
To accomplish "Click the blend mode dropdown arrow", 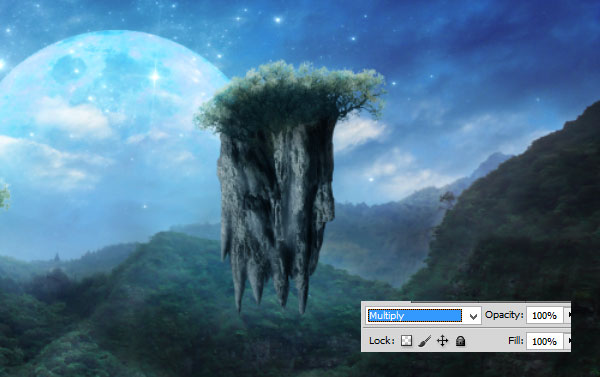I will click(473, 316).
